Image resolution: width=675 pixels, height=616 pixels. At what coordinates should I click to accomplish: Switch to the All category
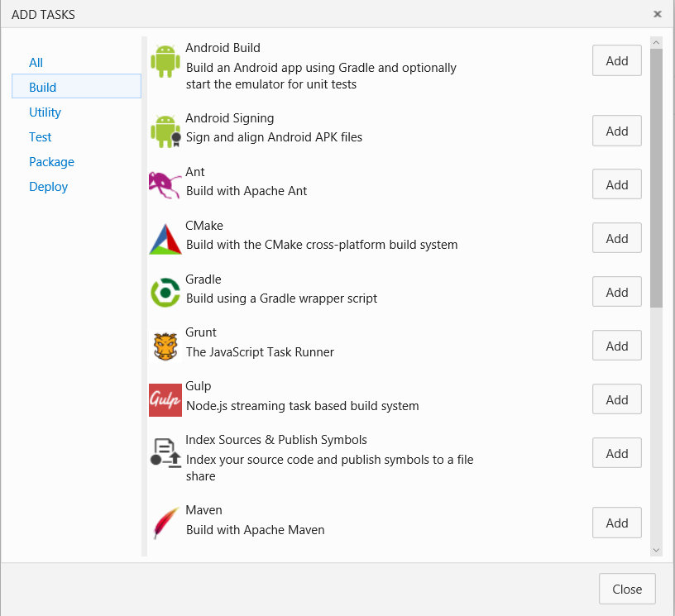pos(36,63)
